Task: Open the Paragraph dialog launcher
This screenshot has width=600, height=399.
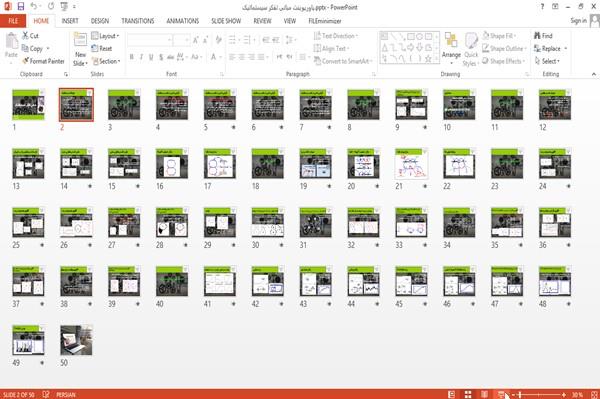Action: (373, 74)
